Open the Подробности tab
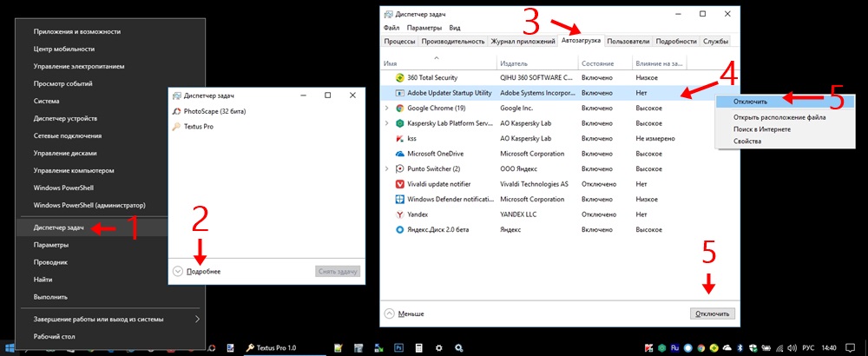Image resolution: width=868 pixels, height=356 pixels. pos(678,41)
